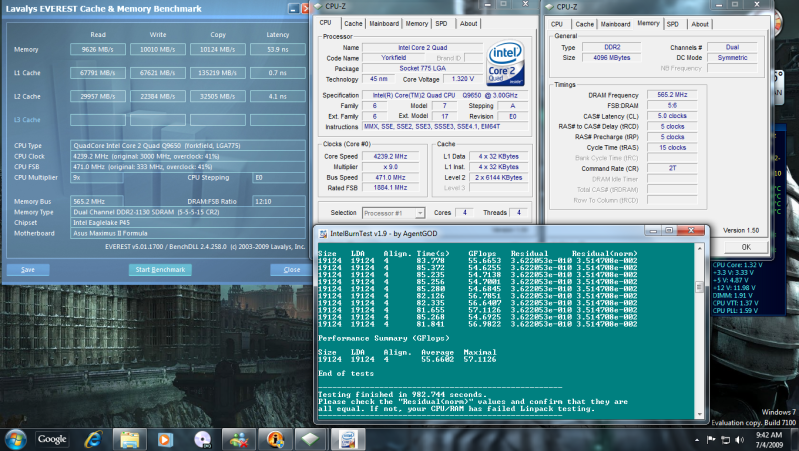Launch Internet Explorer from the taskbar
Image resolution: width=799 pixels, height=451 pixels.
click(93, 439)
